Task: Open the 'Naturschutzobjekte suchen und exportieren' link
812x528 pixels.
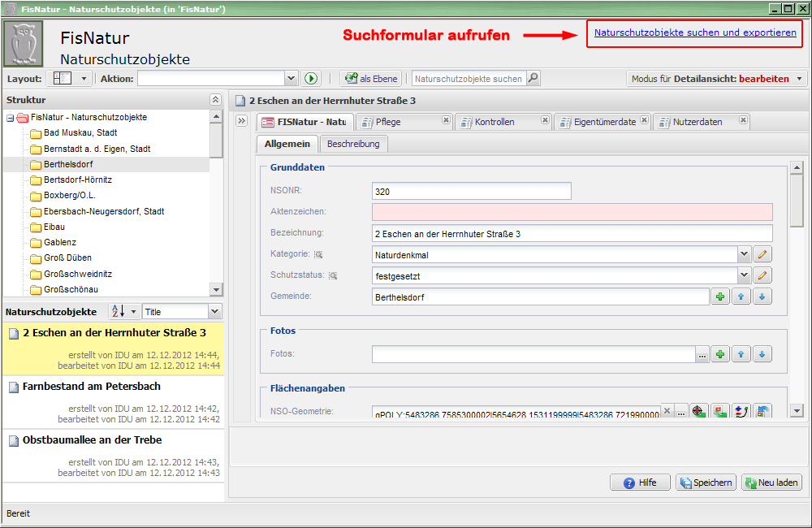Action: pyautogui.click(x=695, y=33)
